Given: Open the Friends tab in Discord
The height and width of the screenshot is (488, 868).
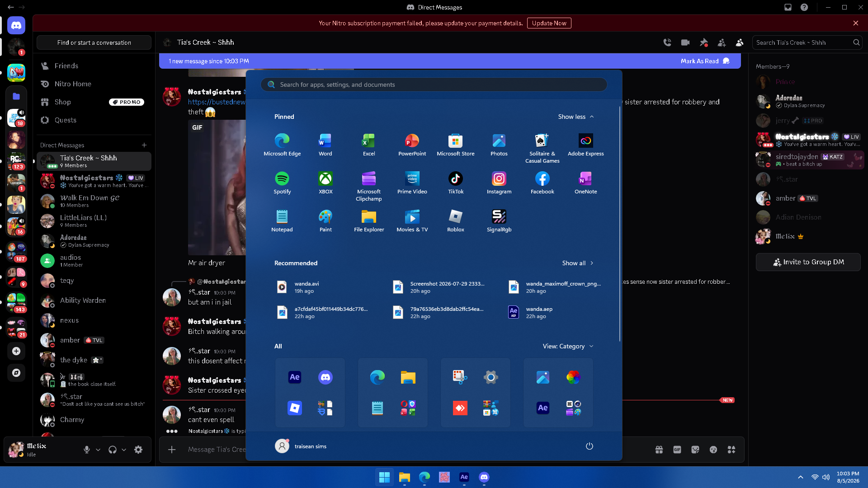Looking at the screenshot, I should point(94,66).
